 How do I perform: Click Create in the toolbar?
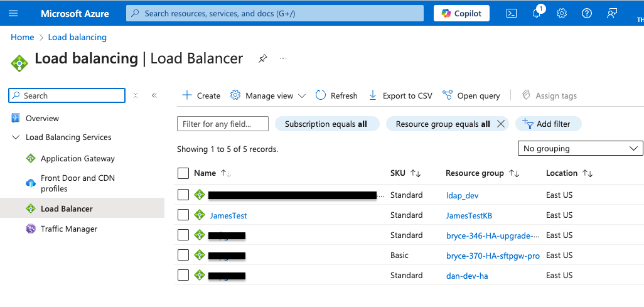[x=201, y=96]
